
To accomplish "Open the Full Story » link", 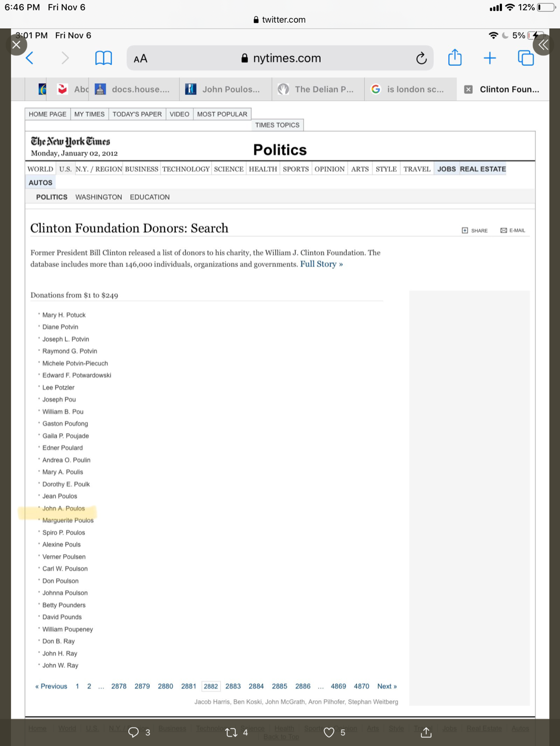I will 321,264.
